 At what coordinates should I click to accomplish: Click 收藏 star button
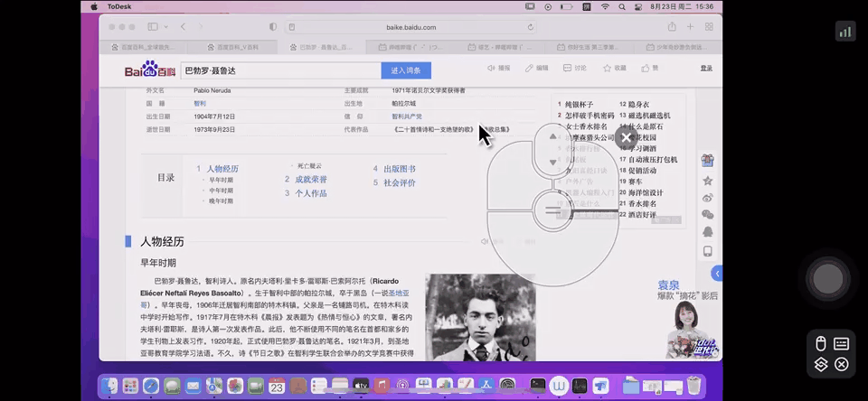pyautogui.click(x=615, y=68)
